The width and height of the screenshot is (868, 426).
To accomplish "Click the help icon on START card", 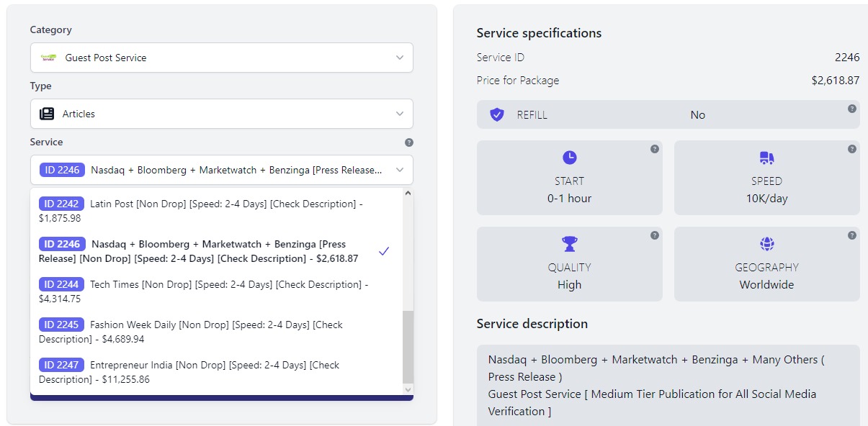I will point(655,149).
